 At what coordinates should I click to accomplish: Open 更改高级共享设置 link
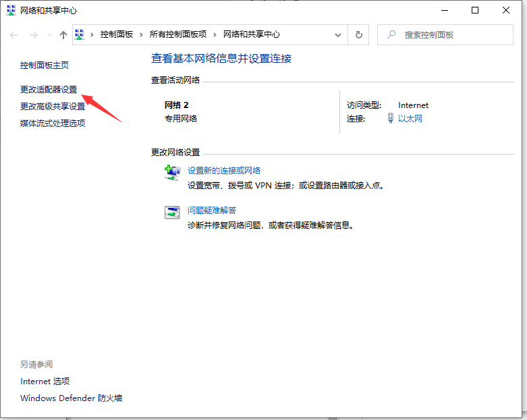pyautogui.click(x=53, y=106)
